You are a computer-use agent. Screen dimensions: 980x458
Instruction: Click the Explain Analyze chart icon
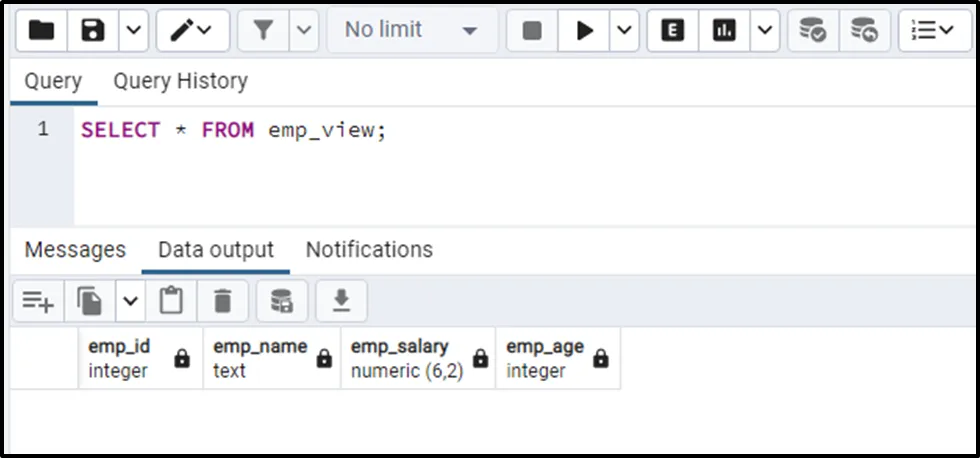[724, 31]
